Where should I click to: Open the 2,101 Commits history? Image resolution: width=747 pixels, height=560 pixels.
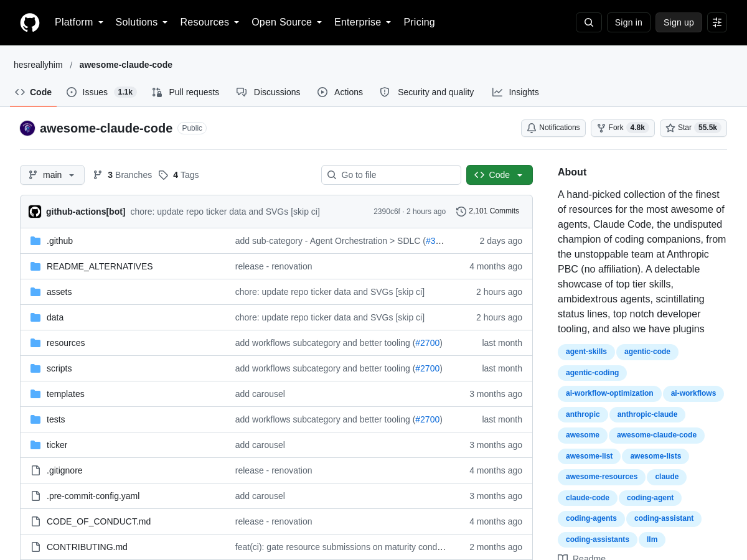(x=488, y=212)
